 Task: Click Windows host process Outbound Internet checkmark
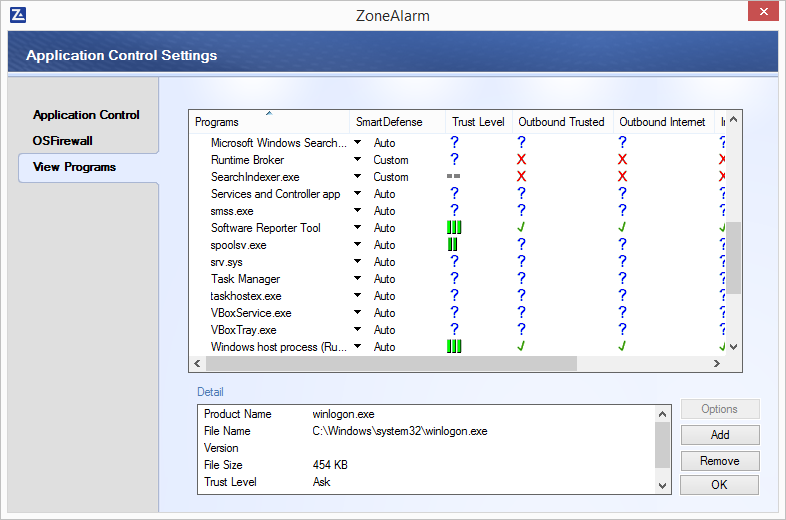622,347
